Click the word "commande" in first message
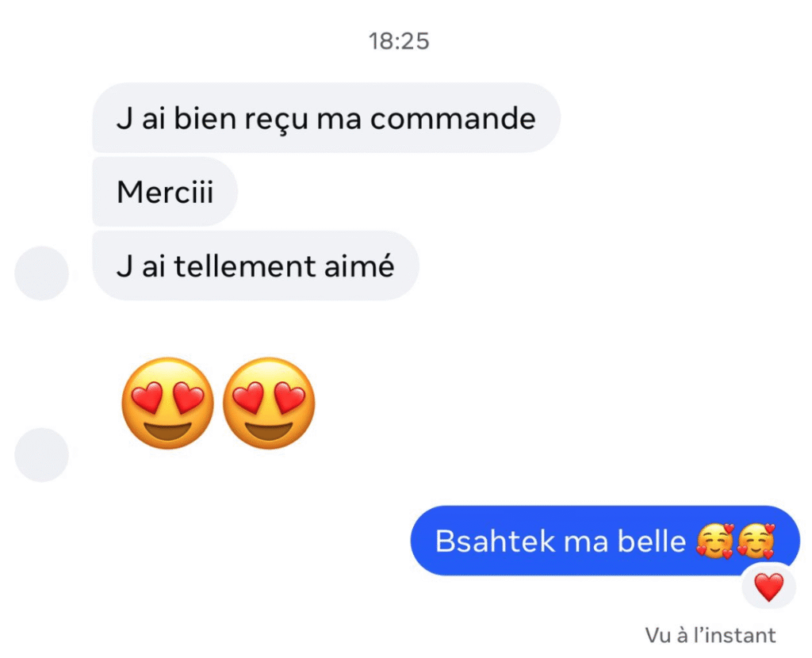This screenshot has height=658, width=812. click(x=453, y=119)
